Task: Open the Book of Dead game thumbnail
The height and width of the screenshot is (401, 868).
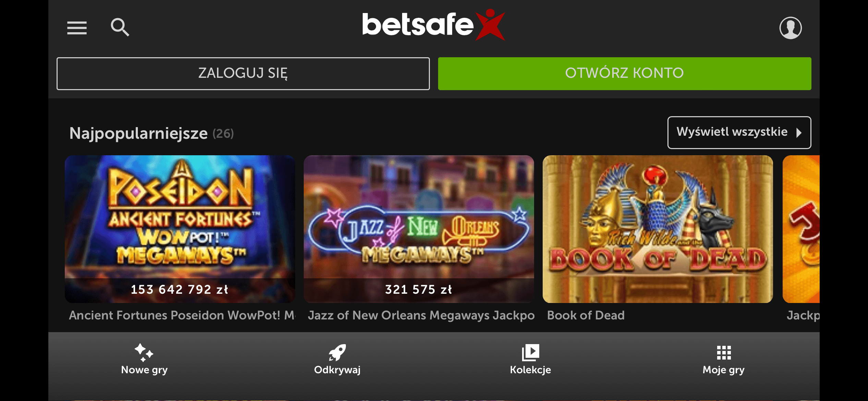Action: (x=658, y=229)
